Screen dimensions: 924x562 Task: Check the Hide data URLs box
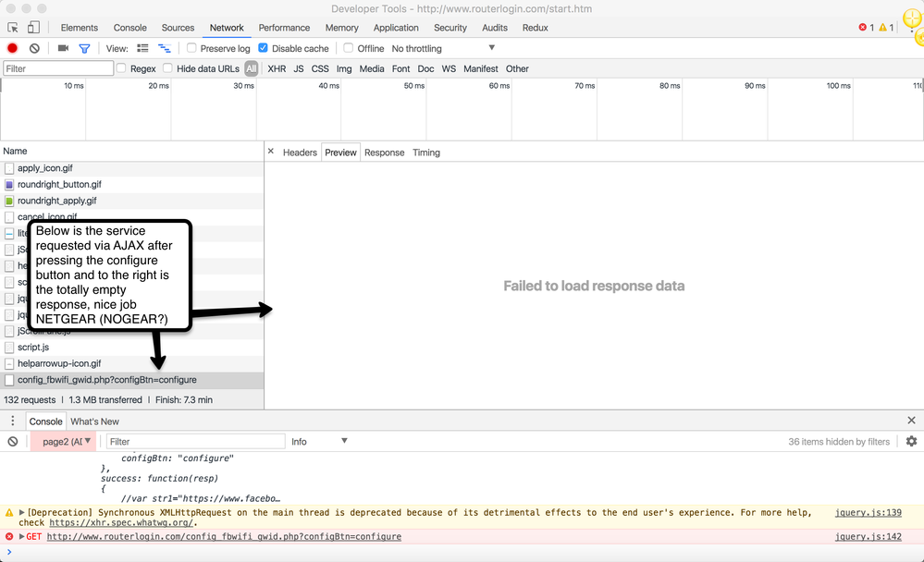click(x=167, y=68)
